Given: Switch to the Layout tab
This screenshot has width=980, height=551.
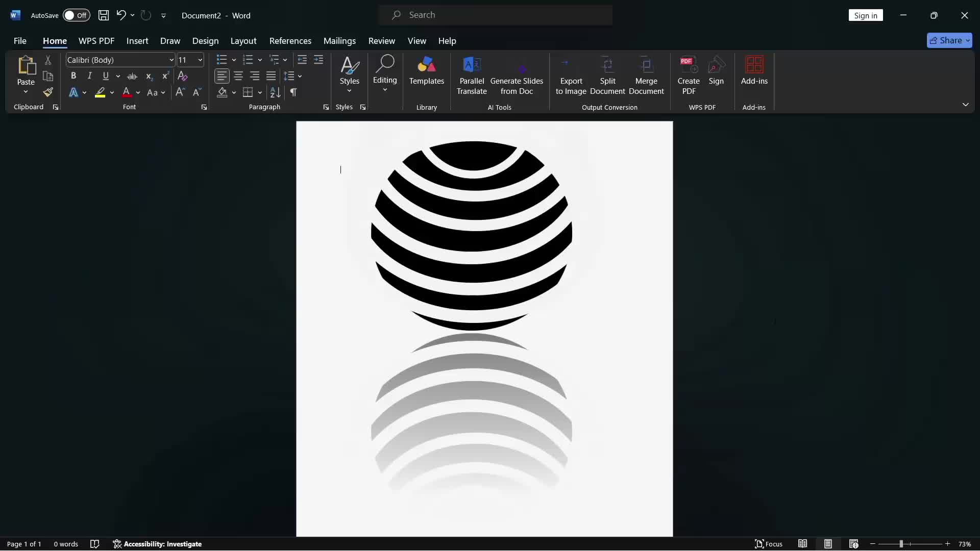Looking at the screenshot, I should tap(243, 41).
